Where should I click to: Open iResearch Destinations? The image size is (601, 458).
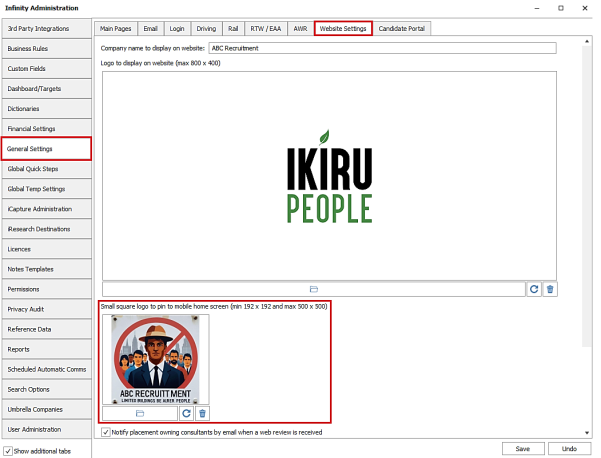46,229
